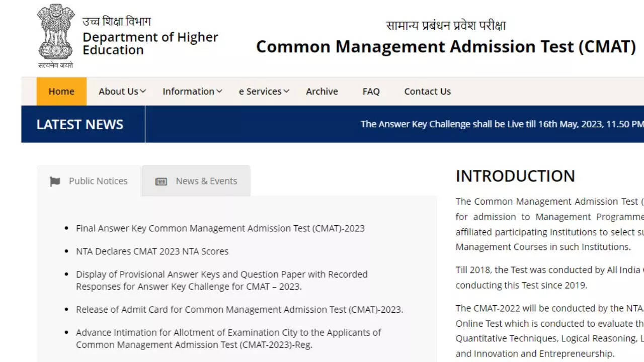Open Advance Intimation for Examination City notice
This screenshot has width=644, height=362.
click(x=228, y=338)
